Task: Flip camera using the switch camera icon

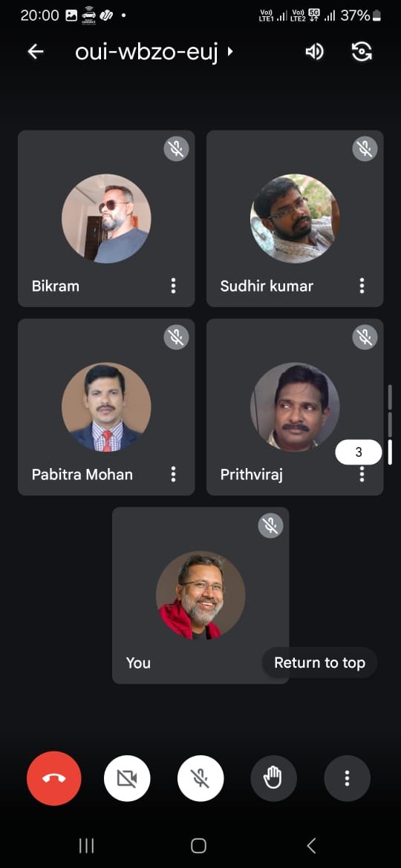Action: pyautogui.click(x=362, y=52)
